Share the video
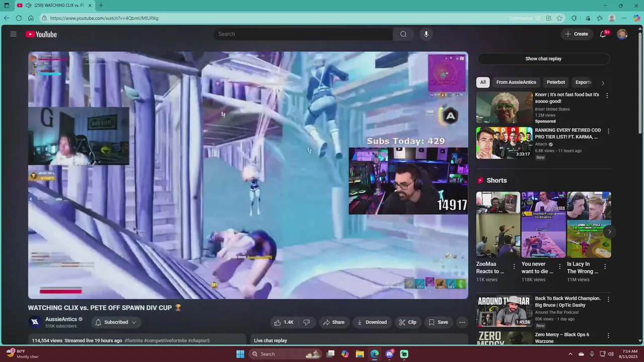This screenshot has height=362, width=644. pyautogui.click(x=334, y=322)
